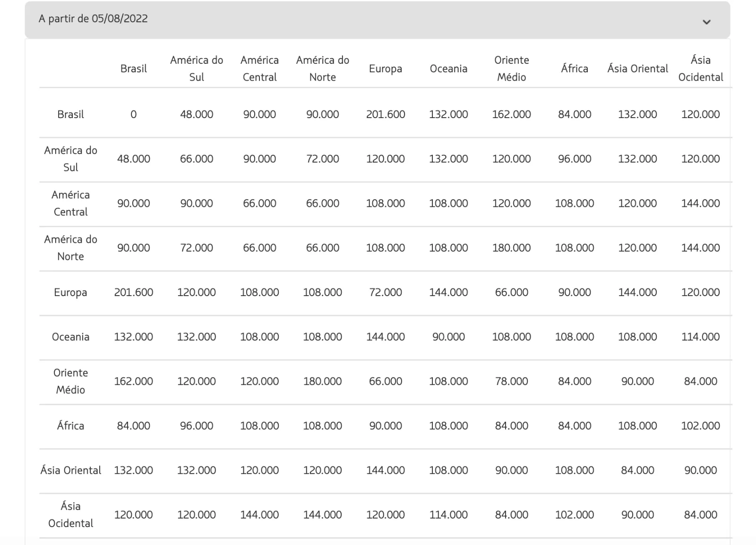
Task: Click the América do Sul row label
Action: point(70,159)
